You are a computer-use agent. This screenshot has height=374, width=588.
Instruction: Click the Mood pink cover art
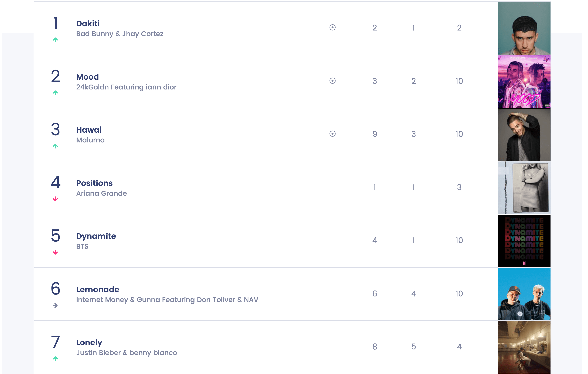pyautogui.click(x=524, y=81)
